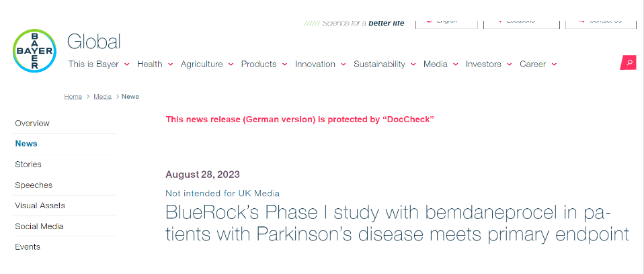Expand the This is Bayer chevron
The height and width of the screenshot is (274, 644).
125,64
